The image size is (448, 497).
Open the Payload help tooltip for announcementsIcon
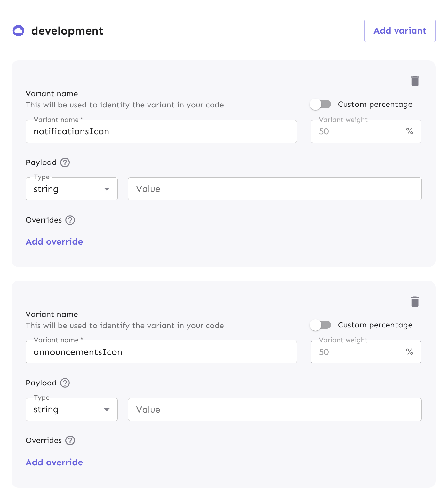65,383
